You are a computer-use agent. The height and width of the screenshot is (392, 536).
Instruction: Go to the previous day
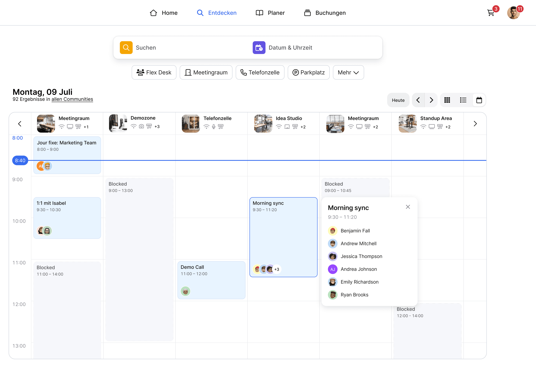(418, 100)
